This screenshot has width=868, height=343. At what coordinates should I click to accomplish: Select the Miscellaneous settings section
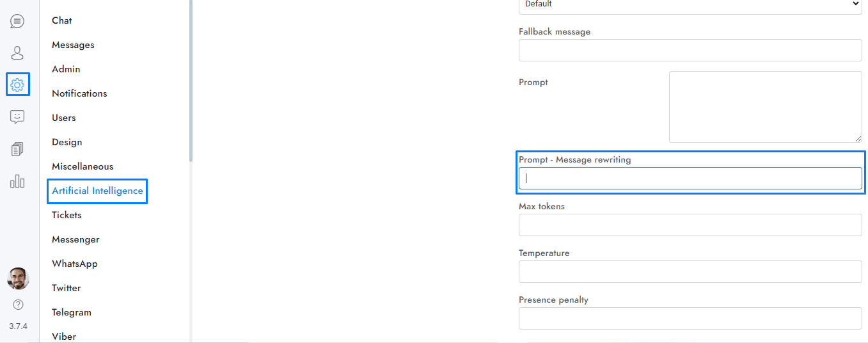tap(83, 166)
